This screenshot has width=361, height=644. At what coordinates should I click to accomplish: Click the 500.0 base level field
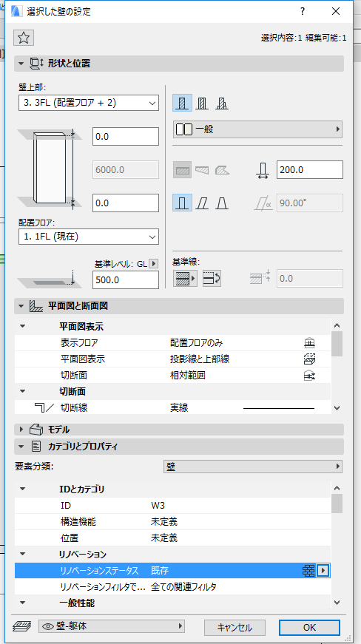point(126,279)
